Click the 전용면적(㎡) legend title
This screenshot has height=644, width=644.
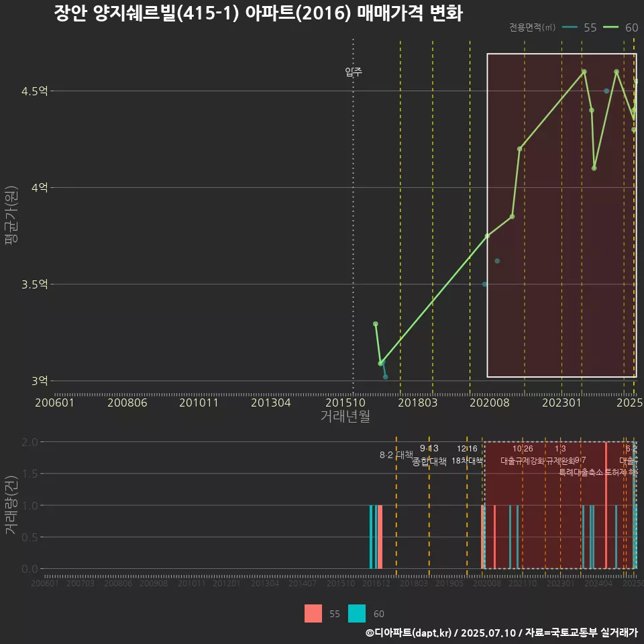pos(532,28)
